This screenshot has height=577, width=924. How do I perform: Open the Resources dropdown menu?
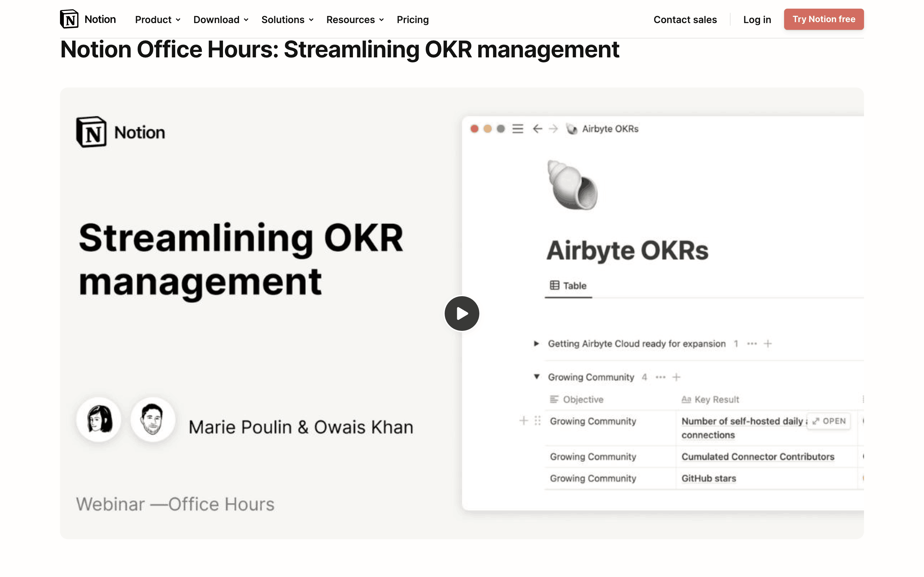(x=355, y=20)
